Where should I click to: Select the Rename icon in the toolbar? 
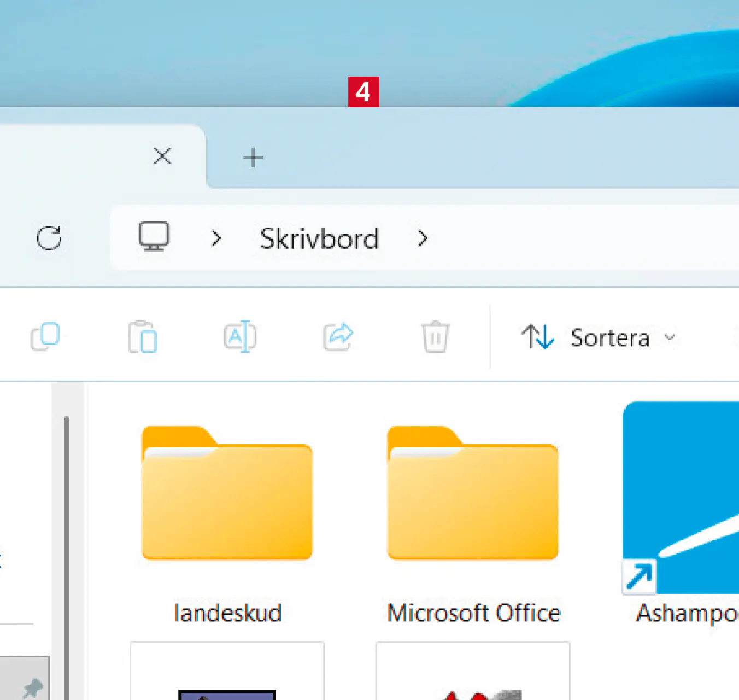coord(240,337)
